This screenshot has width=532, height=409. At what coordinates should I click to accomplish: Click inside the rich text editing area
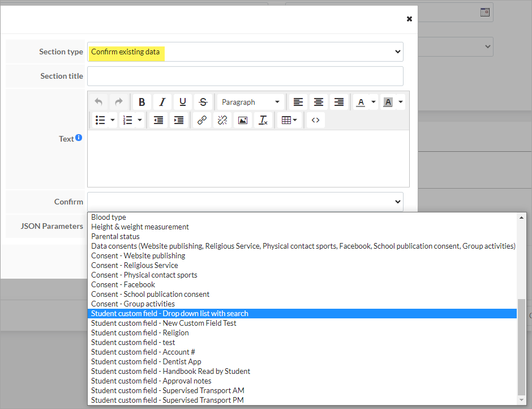tap(248, 159)
